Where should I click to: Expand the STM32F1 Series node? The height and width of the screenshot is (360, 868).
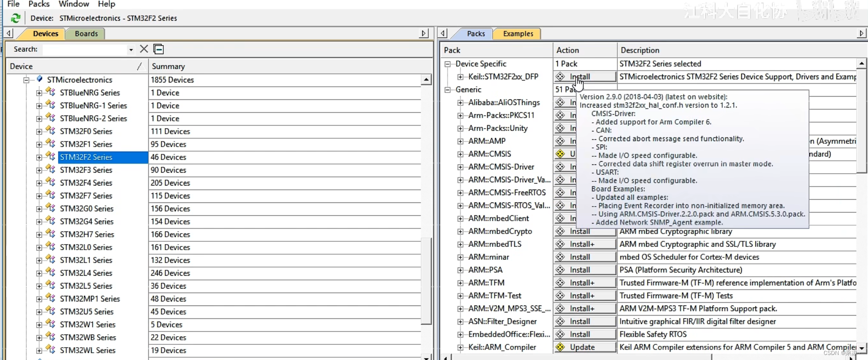pos(39,144)
